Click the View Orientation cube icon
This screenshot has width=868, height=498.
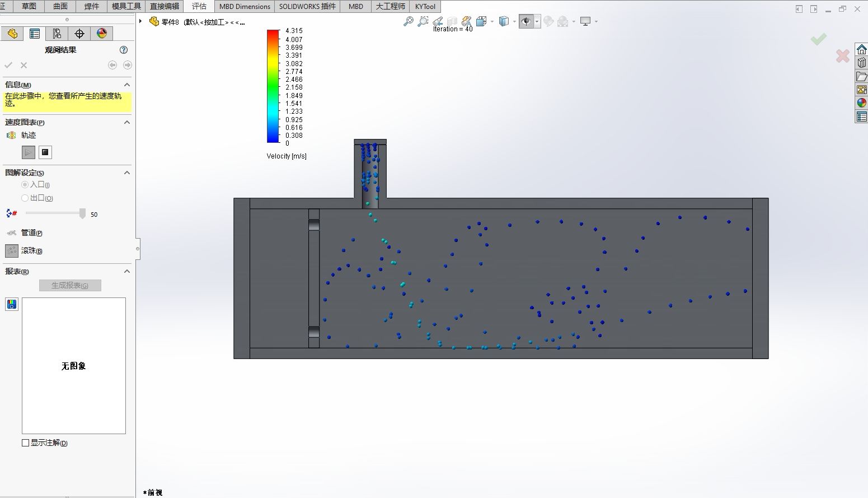click(481, 21)
